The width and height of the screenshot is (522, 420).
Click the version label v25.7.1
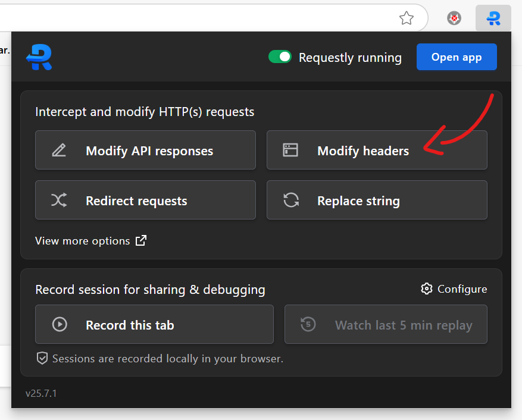(40, 393)
